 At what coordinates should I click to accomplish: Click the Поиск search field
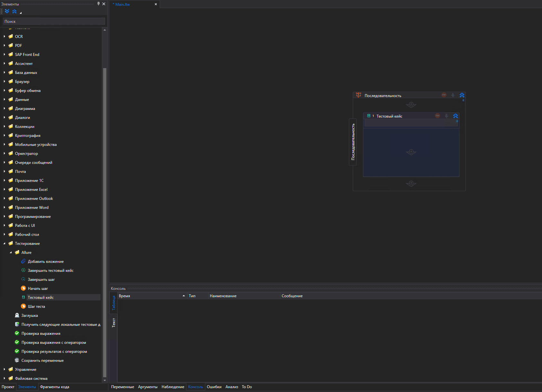[x=54, y=22]
